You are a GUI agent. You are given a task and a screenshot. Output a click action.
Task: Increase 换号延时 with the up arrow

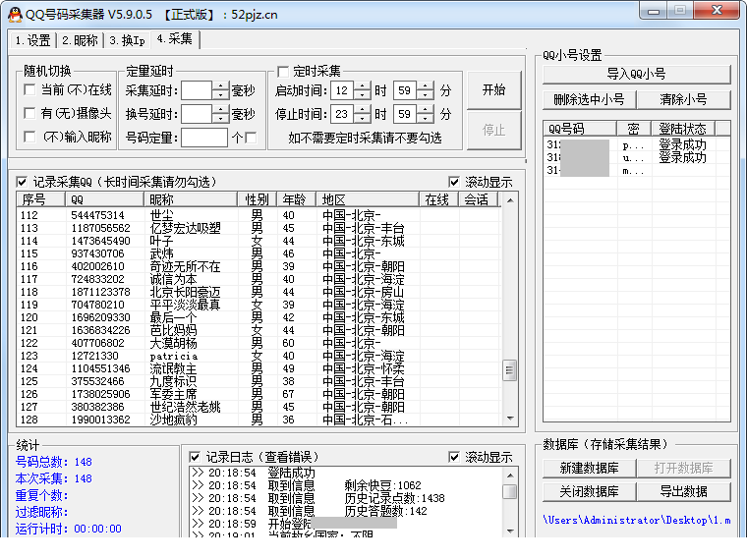tap(220, 109)
